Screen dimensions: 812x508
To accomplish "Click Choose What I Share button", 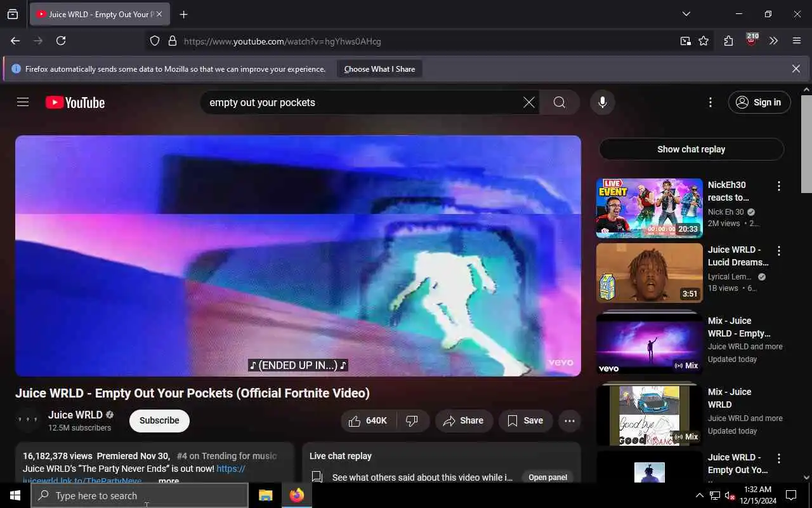I will click(x=379, y=69).
